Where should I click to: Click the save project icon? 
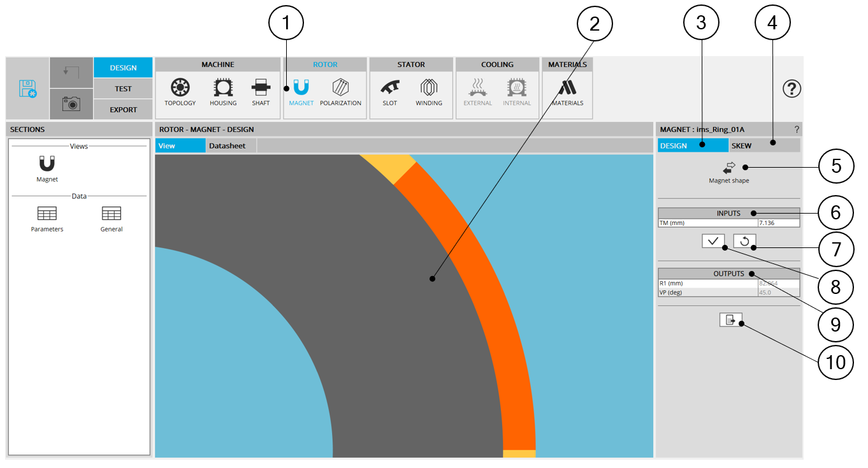pos(27,88)
